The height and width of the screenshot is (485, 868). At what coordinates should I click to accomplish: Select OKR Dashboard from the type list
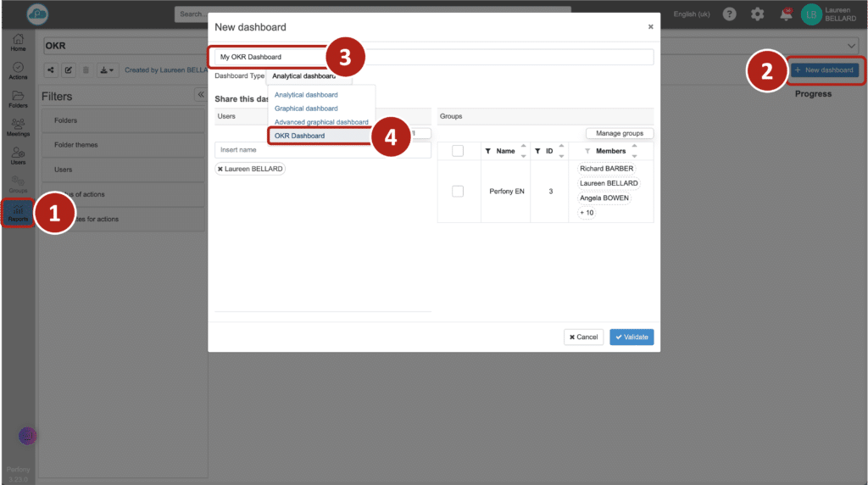pyautogui.click(x=299, y=136)
